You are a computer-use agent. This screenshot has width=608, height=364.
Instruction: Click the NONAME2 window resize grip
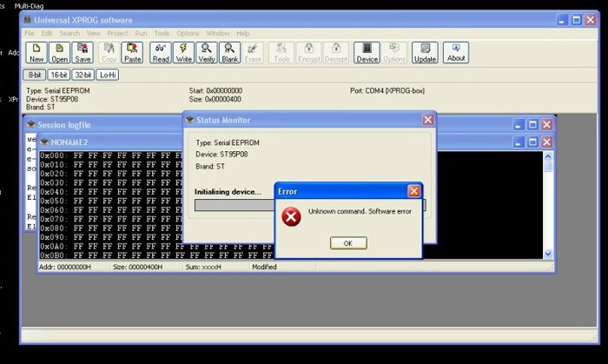(x=550, y=268)
